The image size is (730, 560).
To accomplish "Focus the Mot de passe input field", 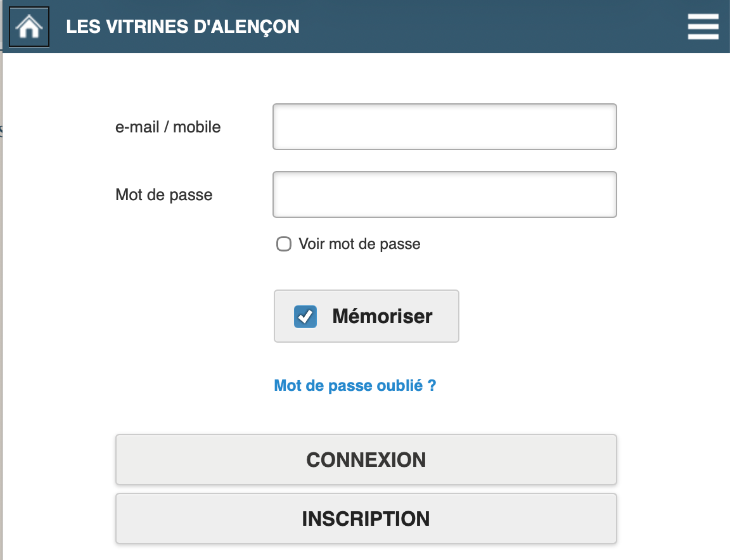I will point(444,194).
